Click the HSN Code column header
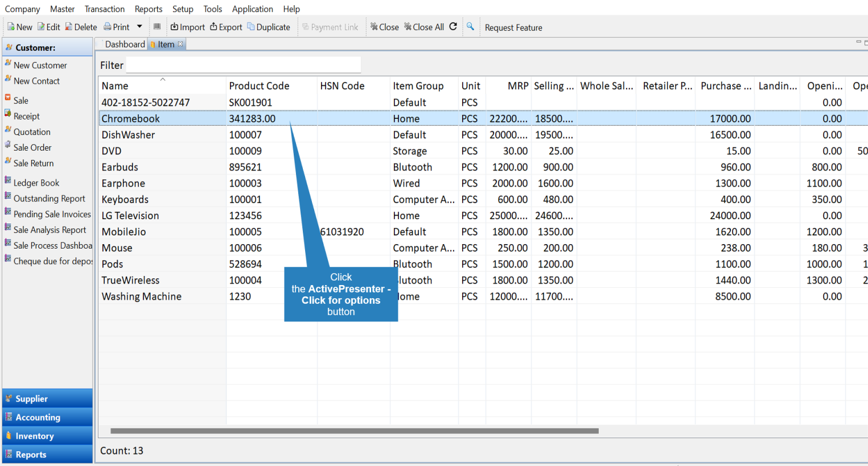This screenshot has height=466, width=868. point(353,85)
